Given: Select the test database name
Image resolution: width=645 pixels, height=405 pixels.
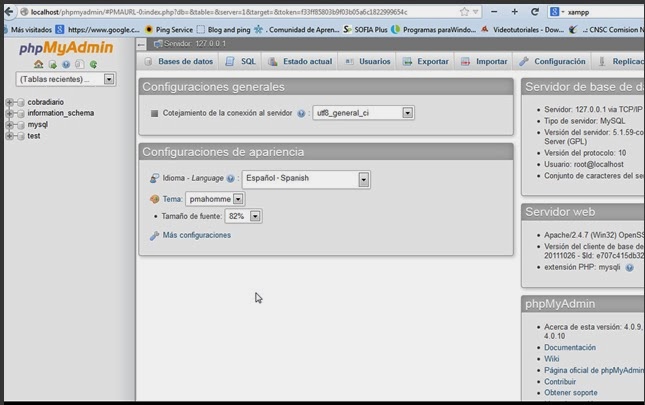Looking at the screenshot, I should point(34,136).
